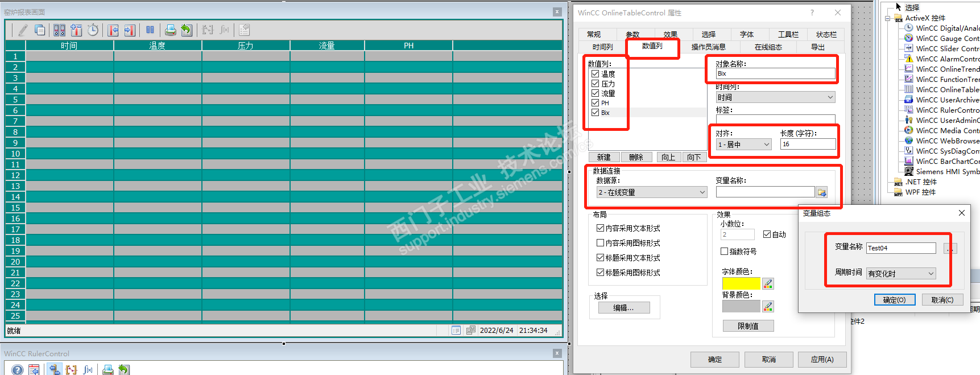This screenshot has height=375, width=980.
Task: Click the pause (start/stop) icon
Action: 150,30
